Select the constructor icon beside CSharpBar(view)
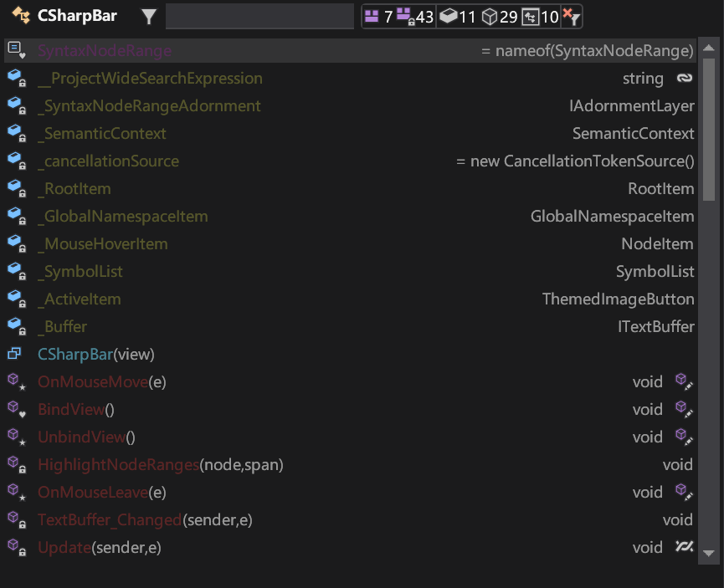Image resolution: width=724 pixels, height=588 pixels. click(x=16, y=354)
